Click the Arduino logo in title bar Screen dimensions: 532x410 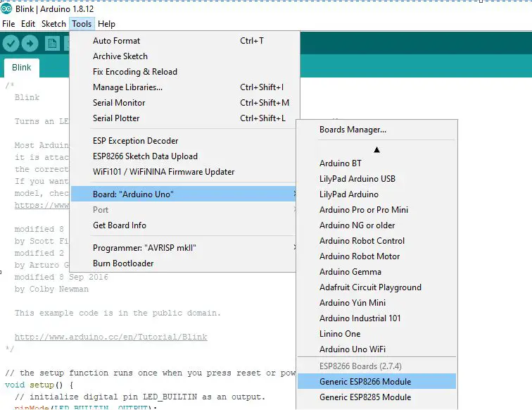[x=6, y=8]
